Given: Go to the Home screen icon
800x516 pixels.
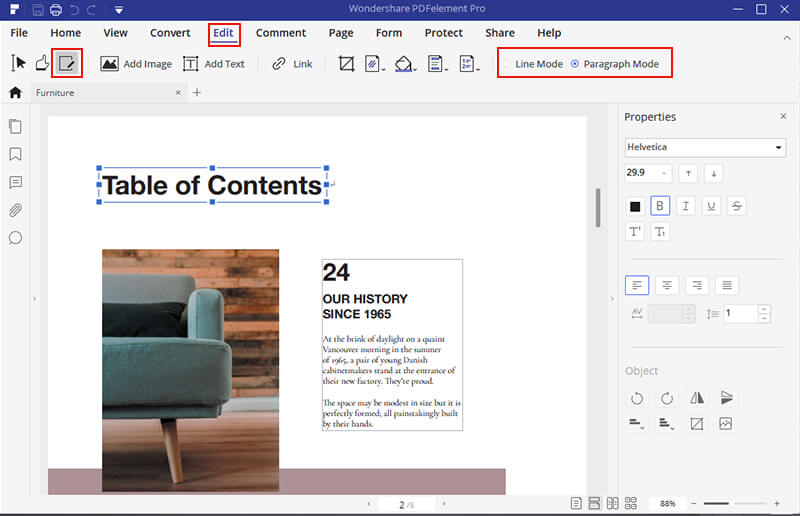Looking at the screenshot, I should pos(15,93).
